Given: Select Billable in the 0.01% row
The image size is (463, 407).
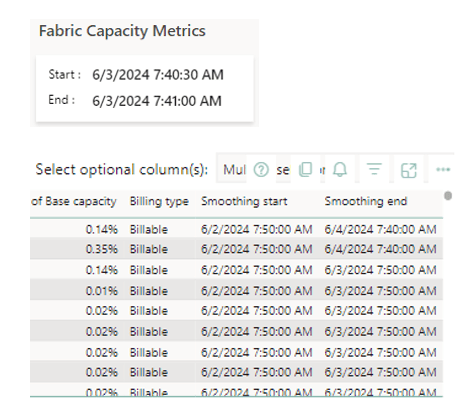Looking at the screenshot, I should point(149,291).
